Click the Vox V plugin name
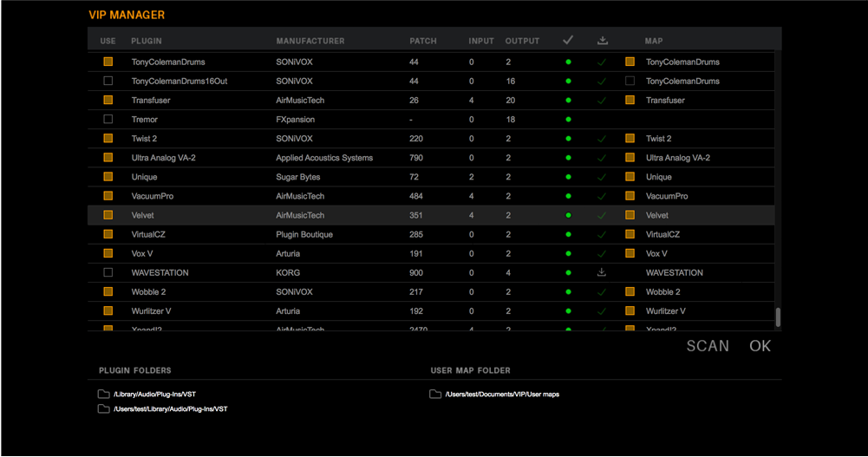Image resolution: width=868 pixels, height=457 pixels. point(142,253)
